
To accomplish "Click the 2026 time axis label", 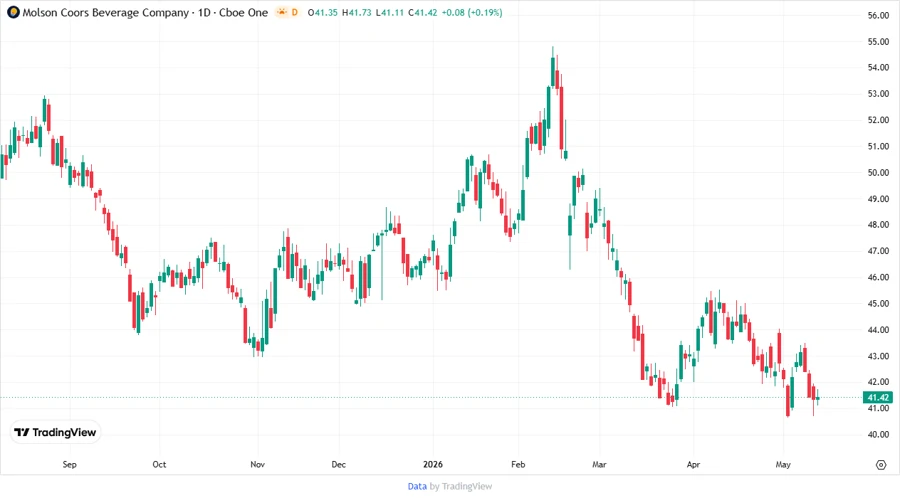I will point(433,464).
